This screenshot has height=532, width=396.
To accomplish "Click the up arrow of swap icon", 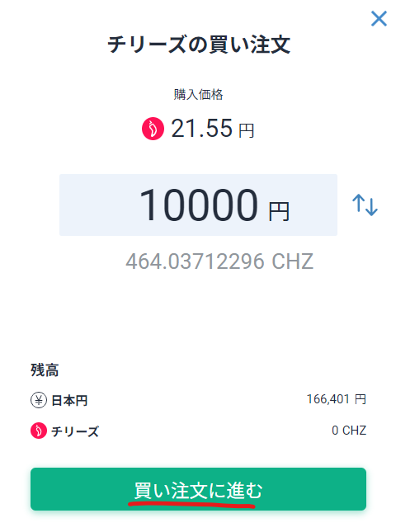I will tap(358, 203).
